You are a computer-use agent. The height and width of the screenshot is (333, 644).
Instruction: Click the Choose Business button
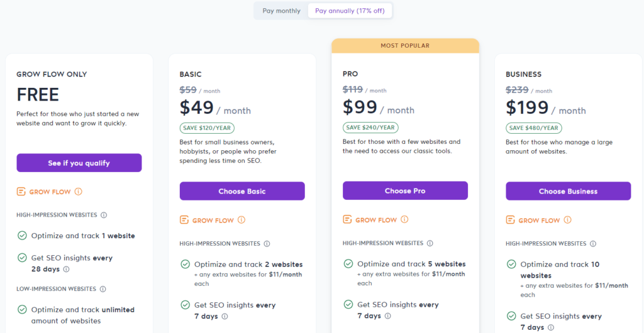[568, 191]
